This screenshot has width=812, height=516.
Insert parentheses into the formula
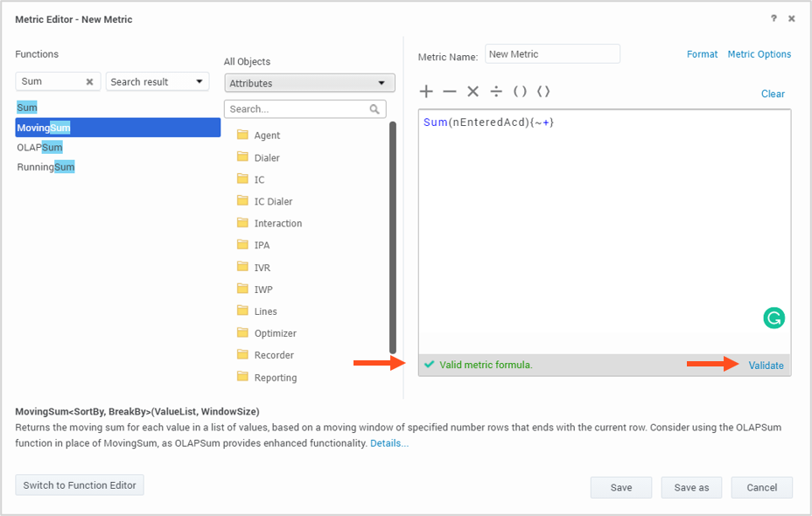pyautogui.click(x=520, y=92)
